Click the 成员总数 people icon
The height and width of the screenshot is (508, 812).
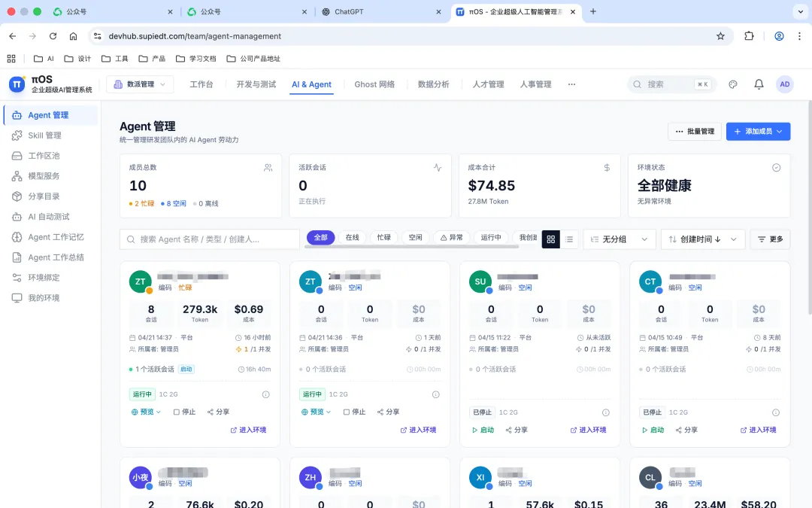click(x=268, y=167)
